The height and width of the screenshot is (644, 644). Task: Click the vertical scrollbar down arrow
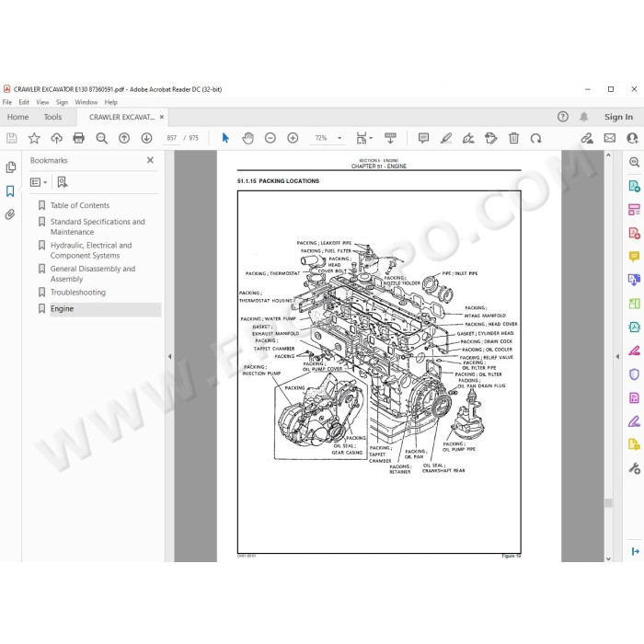tap(608, 558)
